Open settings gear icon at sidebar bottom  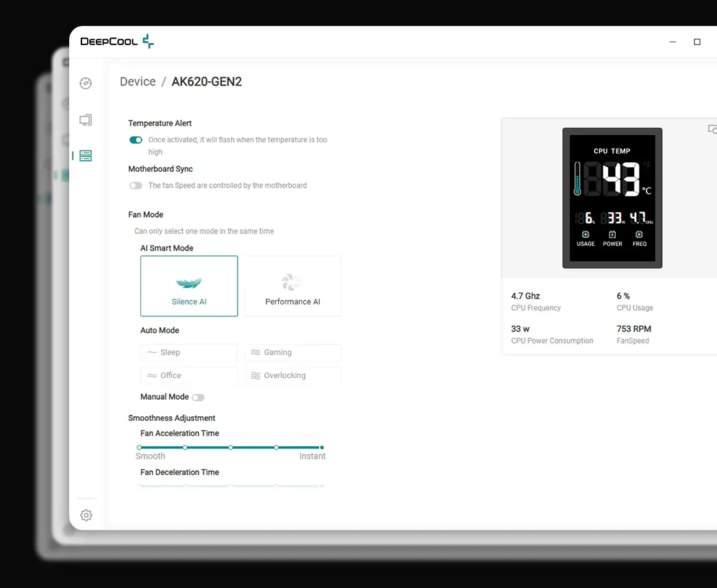tap(86, 515)
